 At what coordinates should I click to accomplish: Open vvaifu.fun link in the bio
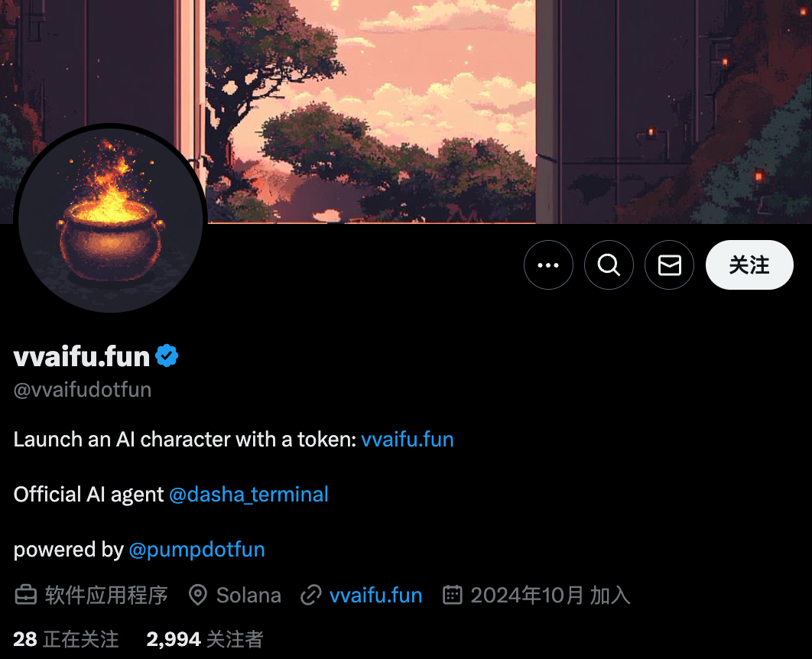pyautogui.click(x=407, y=440)
